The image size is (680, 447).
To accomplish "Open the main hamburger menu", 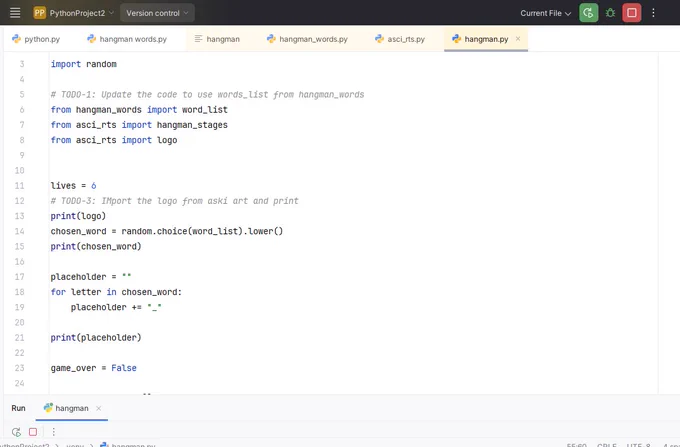I will (15, 13).
